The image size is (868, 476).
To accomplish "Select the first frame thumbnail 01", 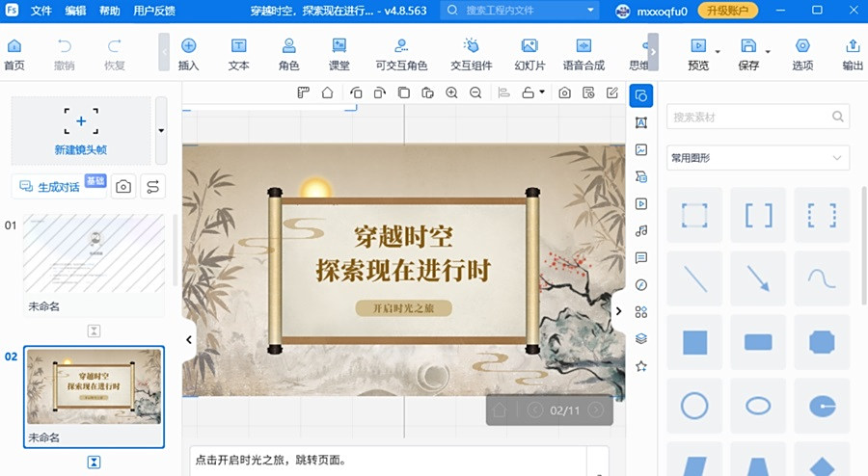I will (x=94, y=252).
